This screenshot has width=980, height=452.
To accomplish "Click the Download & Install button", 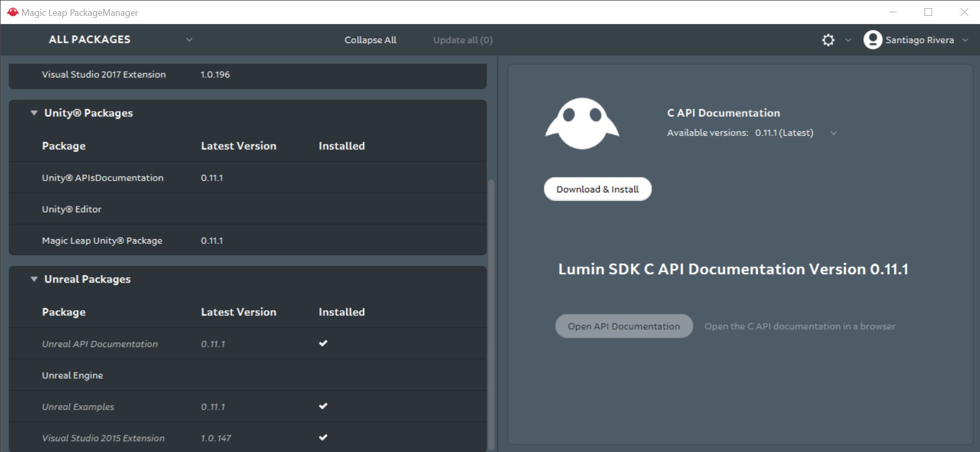I will coord(597,189).
